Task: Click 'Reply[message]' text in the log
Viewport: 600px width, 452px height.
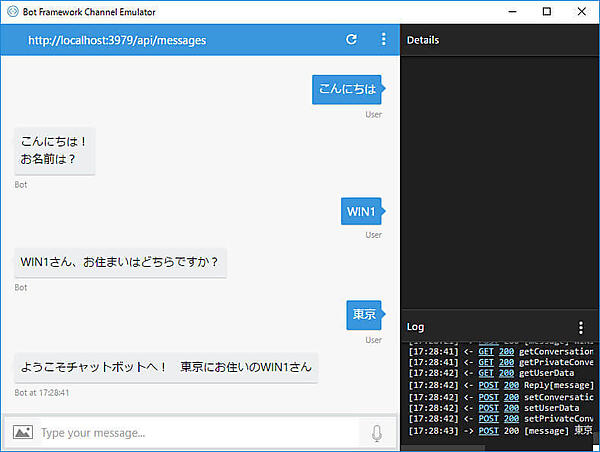Action: click(x=559, y=385)
